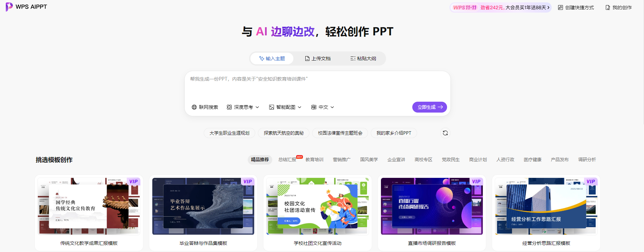Select the 高校专区 category tab

424,159
